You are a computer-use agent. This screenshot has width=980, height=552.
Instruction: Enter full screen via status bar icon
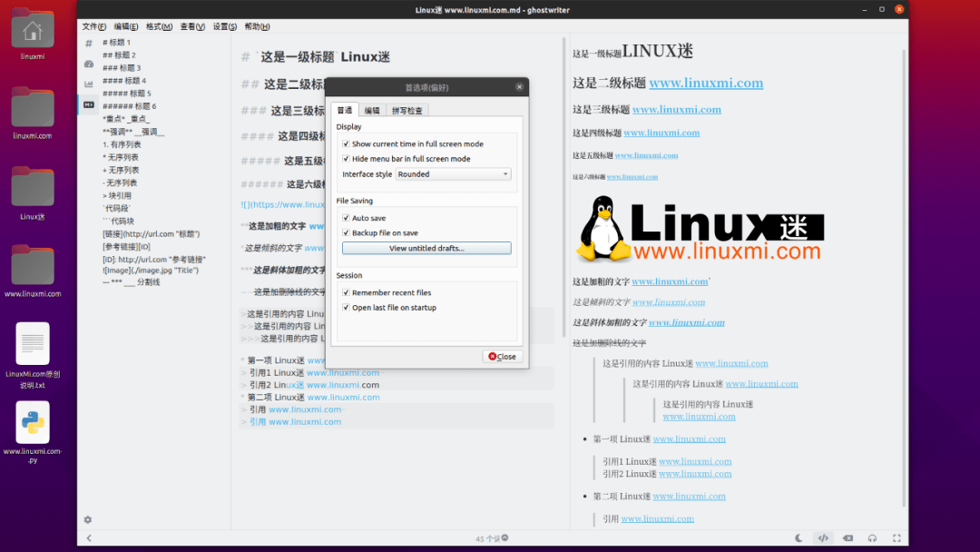(897, 537)
